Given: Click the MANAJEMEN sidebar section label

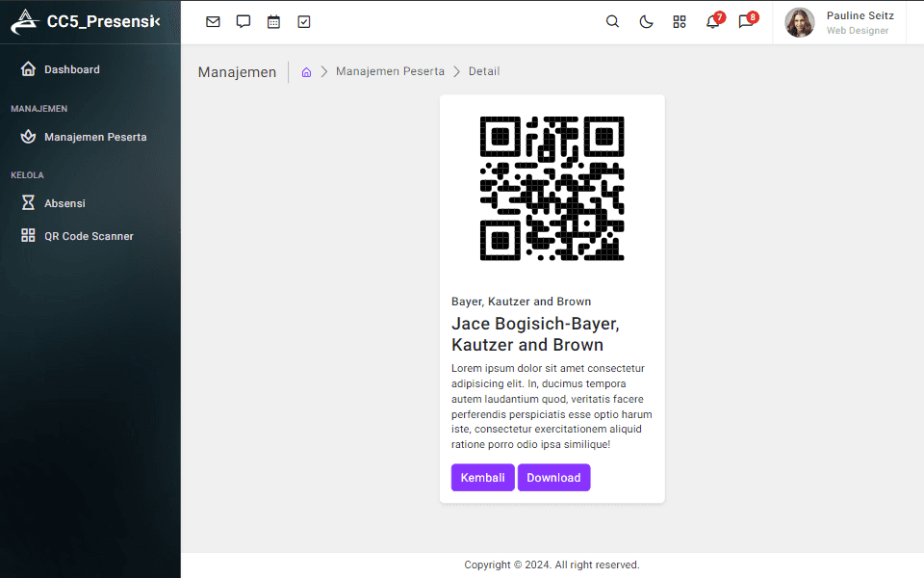Looking at the screenshot, I should [38, 109].
